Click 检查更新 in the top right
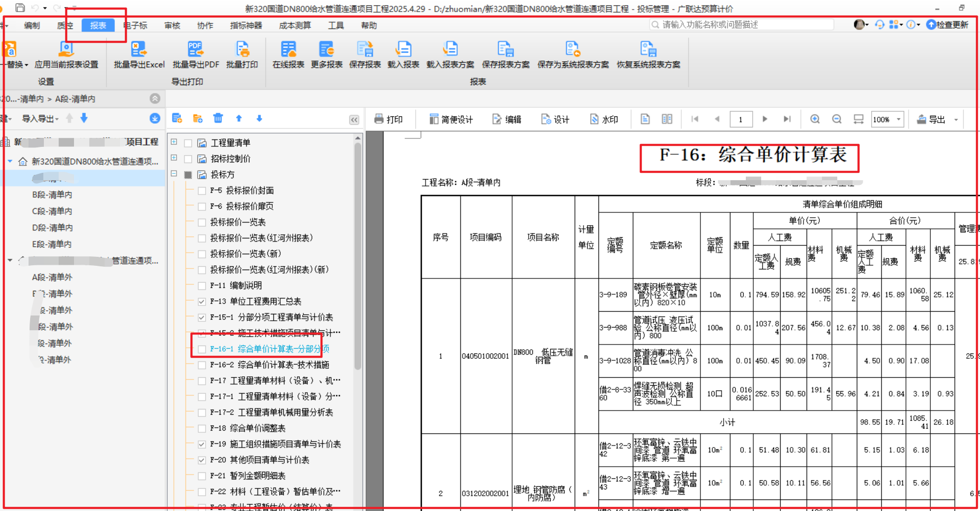Image resolution: width=980 pixels, height=511 pixels. click(x=947, y=24)
